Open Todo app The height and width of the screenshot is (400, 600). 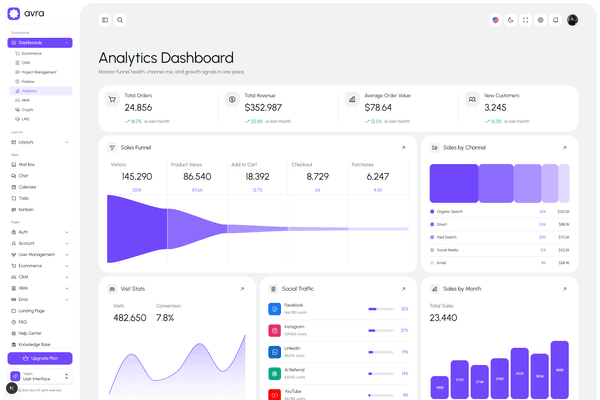(x=40, y=198)
